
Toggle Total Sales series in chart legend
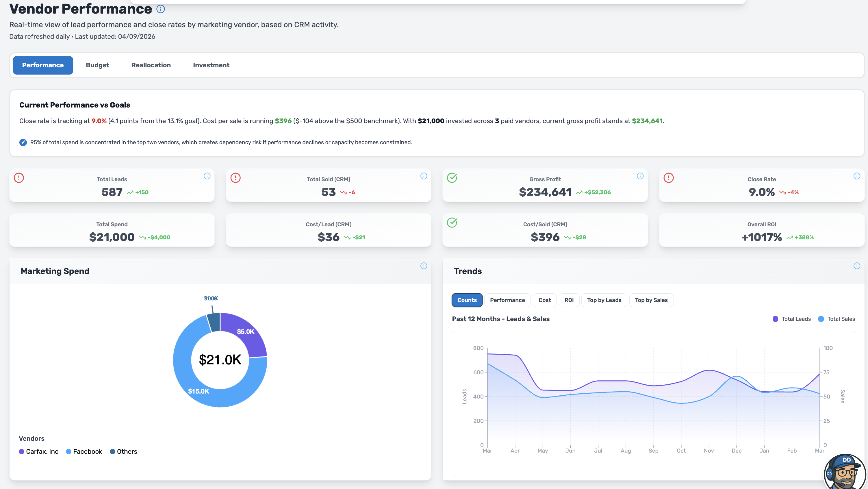click(837, 319)
